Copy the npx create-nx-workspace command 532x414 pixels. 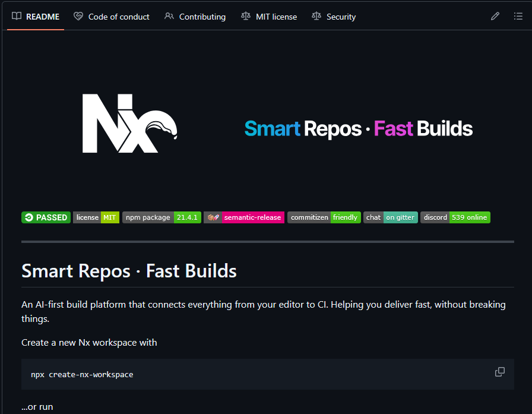pos(500,372)
